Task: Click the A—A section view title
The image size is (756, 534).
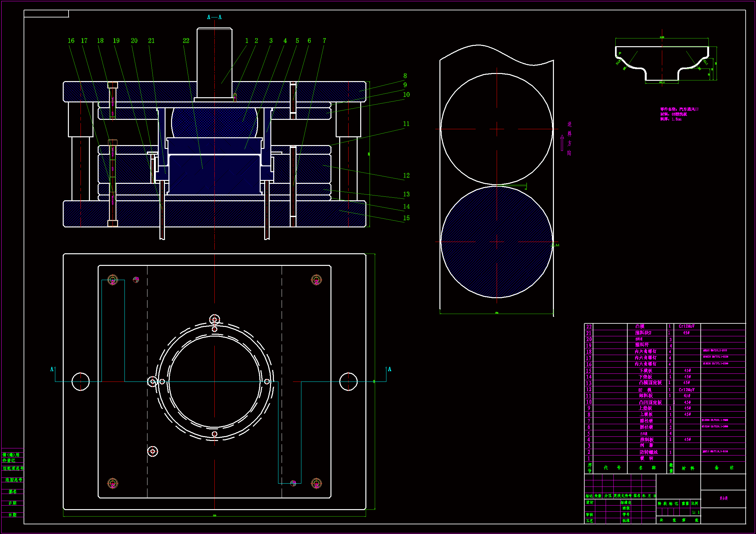Action: pyautogui.click(x=214, y=17)
